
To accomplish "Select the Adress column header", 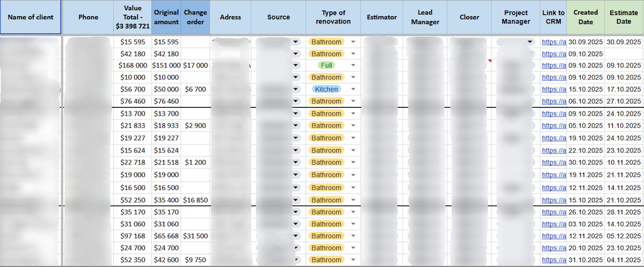I will point(230,17).
